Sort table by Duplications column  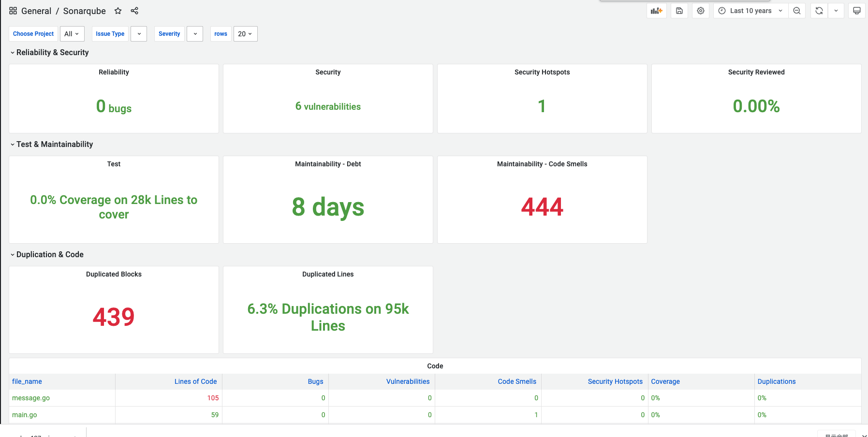[777, 381]
